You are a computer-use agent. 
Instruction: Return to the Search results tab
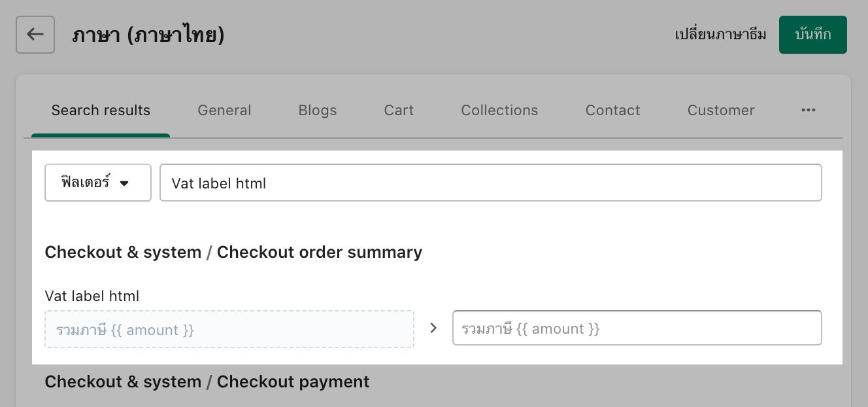point(101,110)
